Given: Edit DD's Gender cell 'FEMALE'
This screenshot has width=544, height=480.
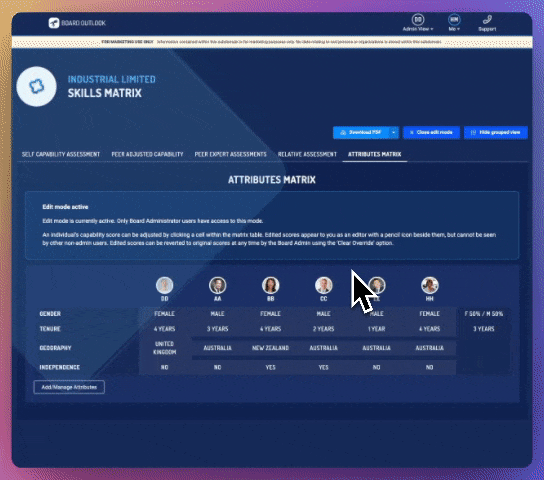Looking at the screenshot, I should [x=164, y=314].
